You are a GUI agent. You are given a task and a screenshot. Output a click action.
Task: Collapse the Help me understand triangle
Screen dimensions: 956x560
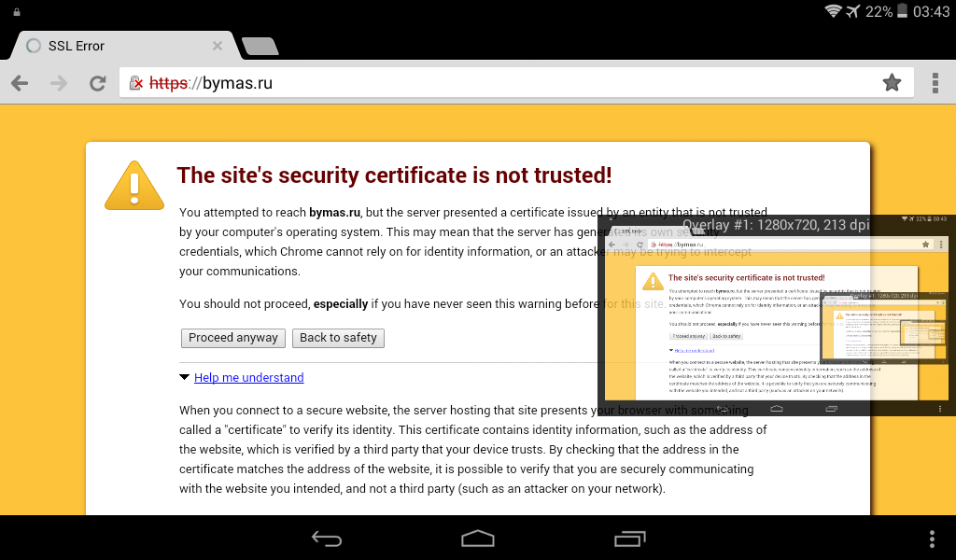[x=185, y=378]
